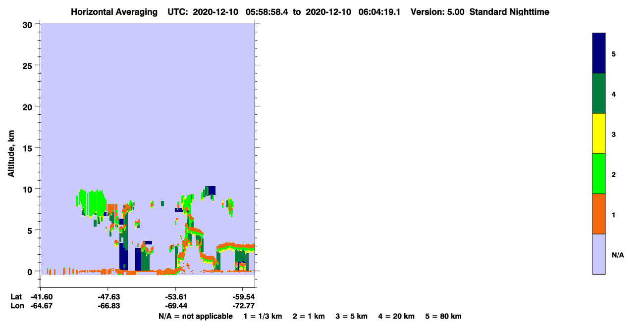The image size is (644, 330).
Task: Click the color bar label 'N/A'
Action: [x=618, y=255]
